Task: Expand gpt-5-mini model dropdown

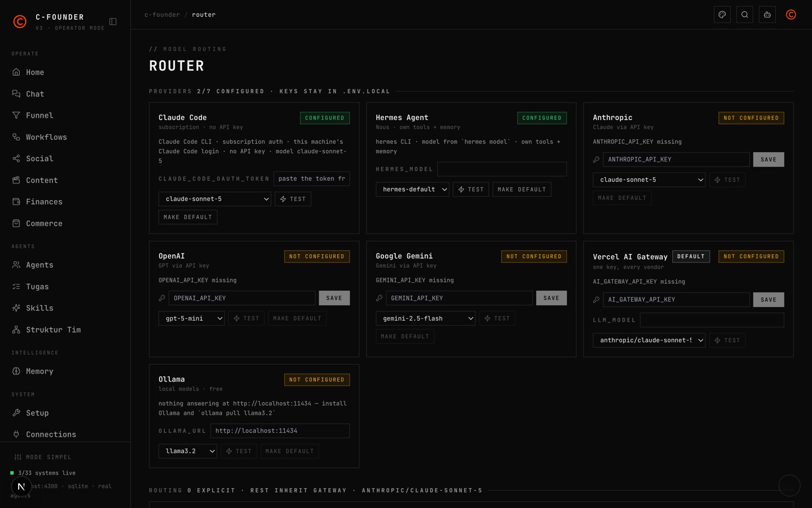Action: [192, 318]
